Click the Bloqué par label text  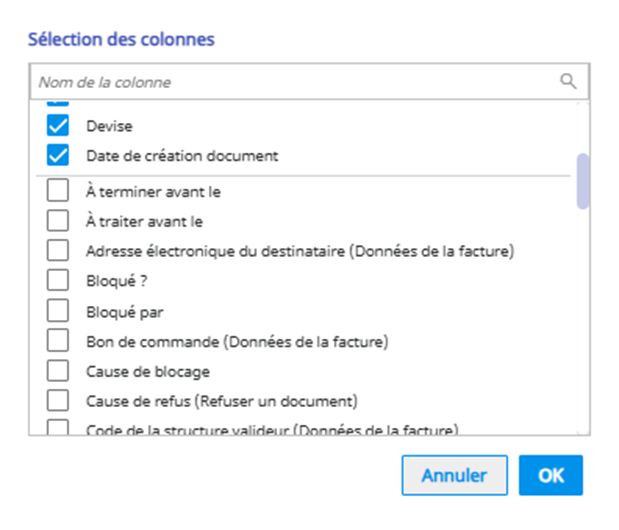pyautogui.click(x=125, y=312)
